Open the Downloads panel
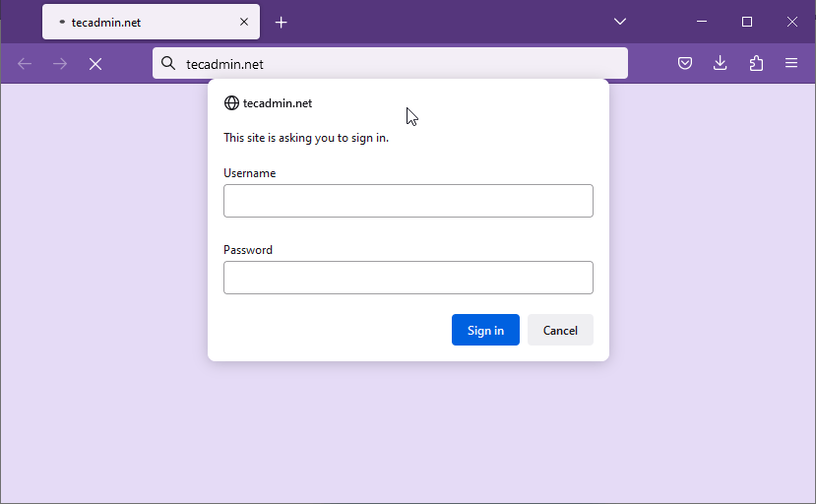816x504 pixels. 720,64
